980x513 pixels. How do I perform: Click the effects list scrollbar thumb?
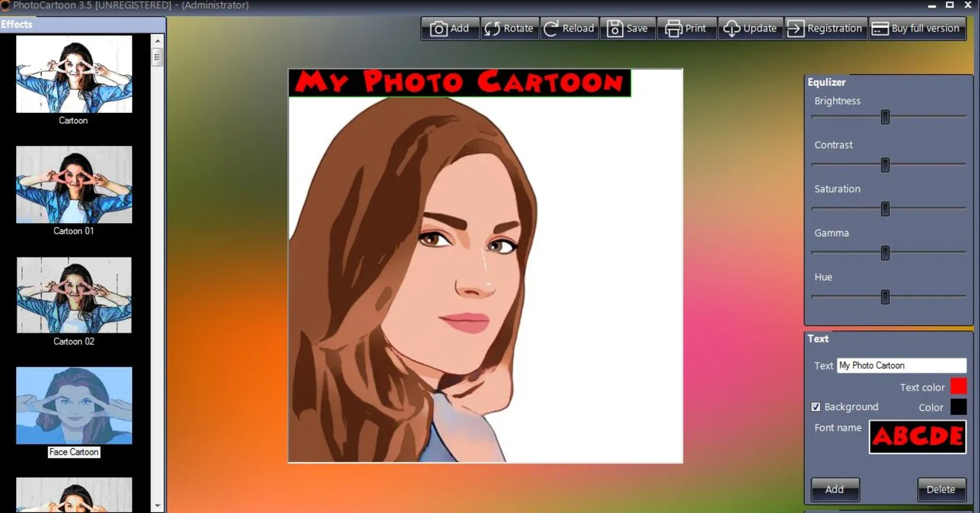(158, 57)
